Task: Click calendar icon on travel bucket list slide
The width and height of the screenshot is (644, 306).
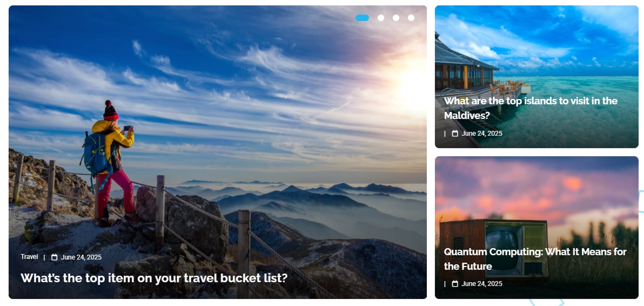Action: [x=54, y=257]
